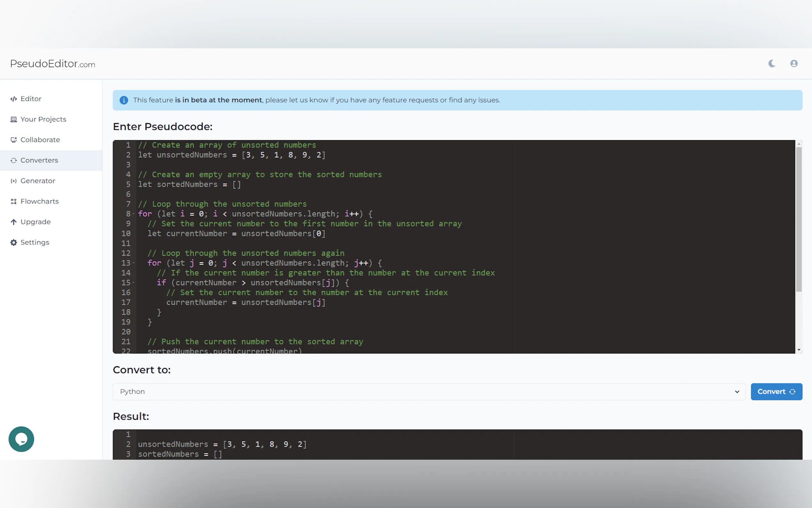Click inside the pseudocode input area
Viewport: 812px width, 508px height.
point(403,245)
